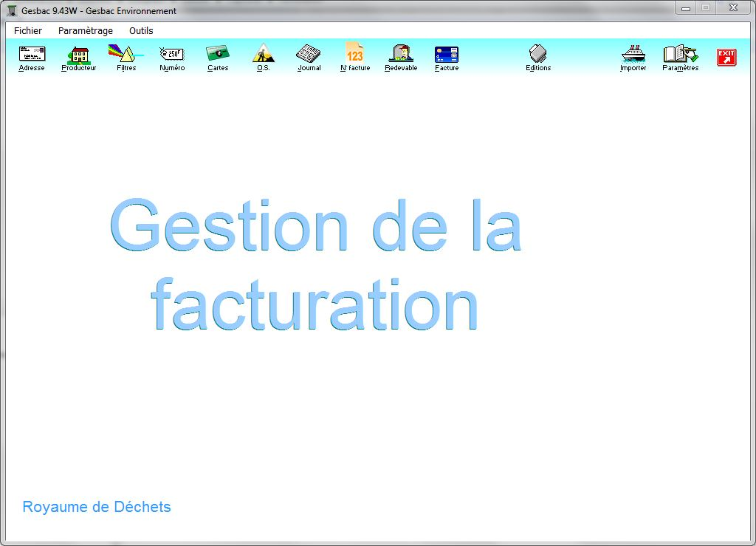
Task: Open the Cartes toolbar icon
Action: (x=218, y=54)
